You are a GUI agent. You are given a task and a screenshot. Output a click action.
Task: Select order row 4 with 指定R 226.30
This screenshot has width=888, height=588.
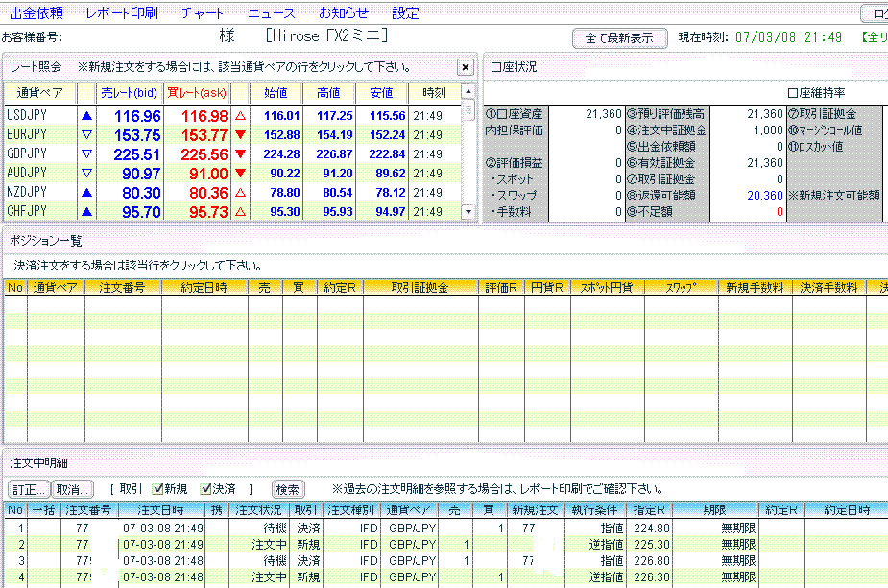pos(446,577)
